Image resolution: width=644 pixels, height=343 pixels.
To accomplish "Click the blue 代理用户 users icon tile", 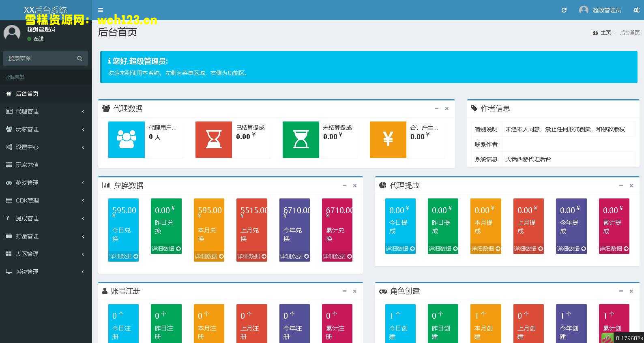I will click(x=127, y=140).
